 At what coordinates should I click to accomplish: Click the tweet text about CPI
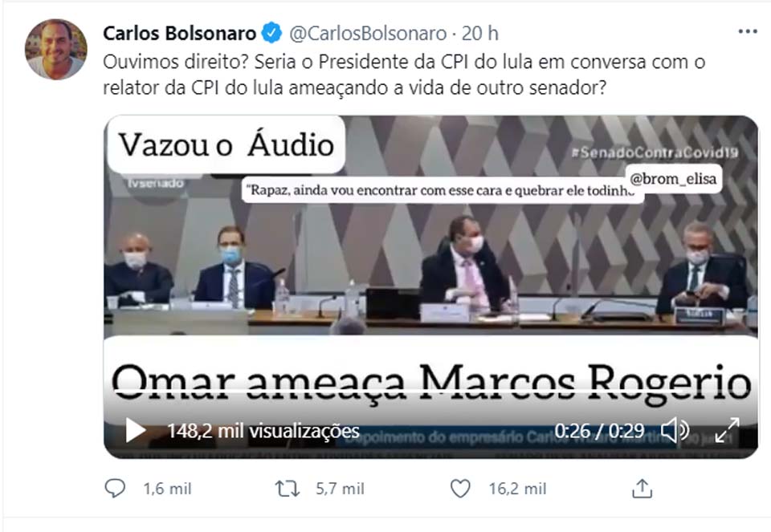(x=404, y=75)
